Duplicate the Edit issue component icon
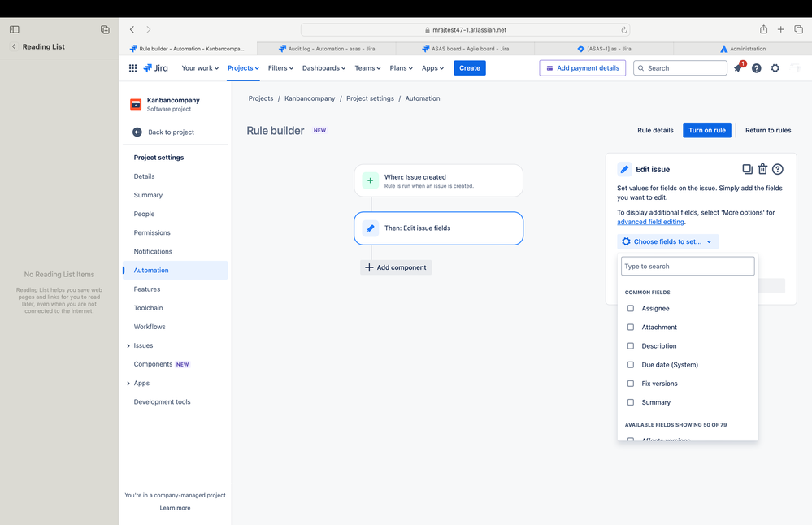 tap(747, 169)
